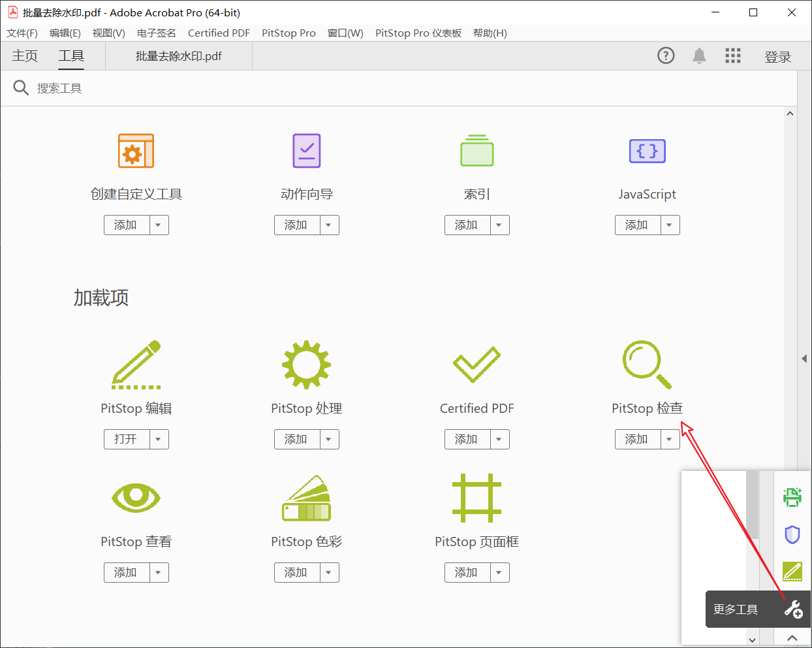
Task: Expand PitStop 检查 添加 dropdown arrow
Action: [670, 439]
